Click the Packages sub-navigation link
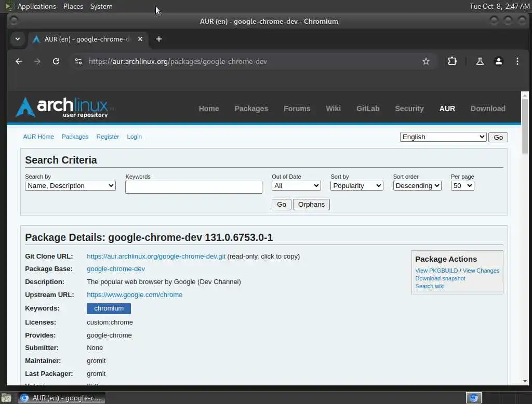 [x=75, y=137]
